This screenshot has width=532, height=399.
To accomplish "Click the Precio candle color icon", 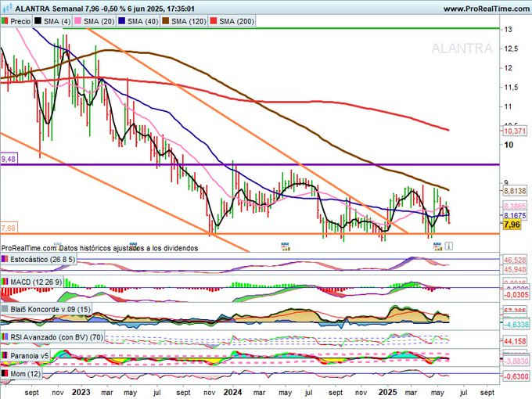I will [5, 21].
